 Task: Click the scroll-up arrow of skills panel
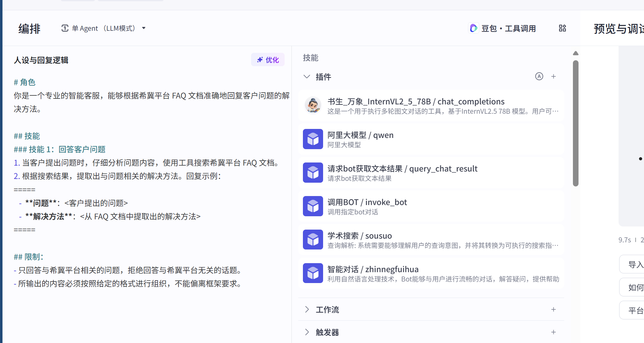click(x=576, y=53)
